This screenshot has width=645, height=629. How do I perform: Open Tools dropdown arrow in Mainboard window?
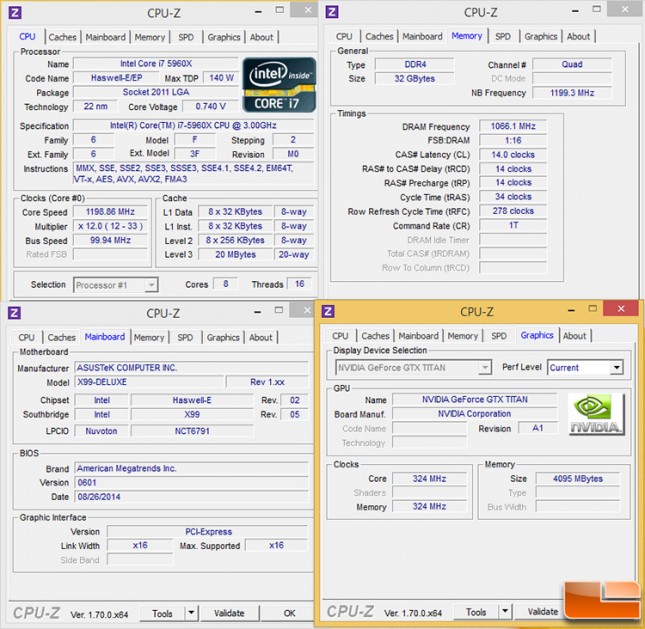coord(191,613)
